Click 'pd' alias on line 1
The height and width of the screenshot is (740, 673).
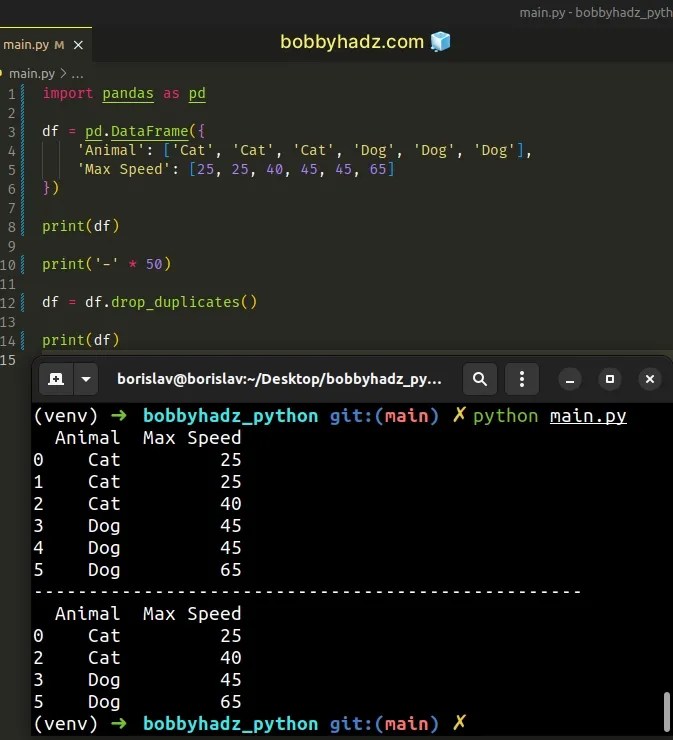coord(197,93)
